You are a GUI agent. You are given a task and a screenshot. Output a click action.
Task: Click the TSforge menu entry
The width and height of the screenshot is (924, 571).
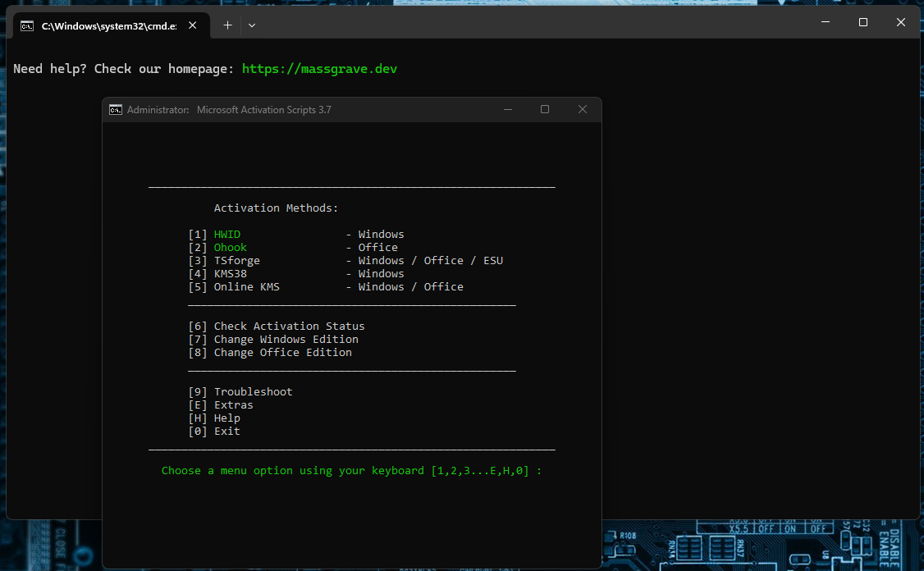point(237,260)
